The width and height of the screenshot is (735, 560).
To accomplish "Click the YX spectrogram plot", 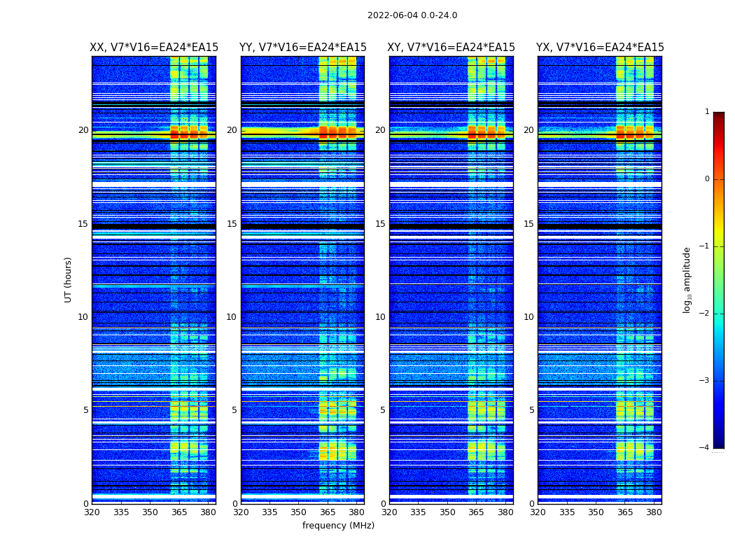I will 600,280.
